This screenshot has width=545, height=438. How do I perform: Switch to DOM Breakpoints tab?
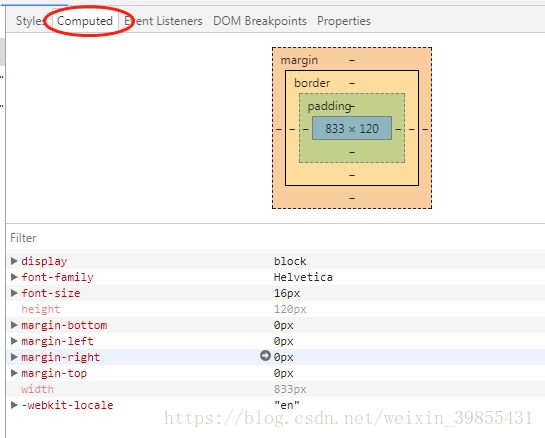pos(260,21)
